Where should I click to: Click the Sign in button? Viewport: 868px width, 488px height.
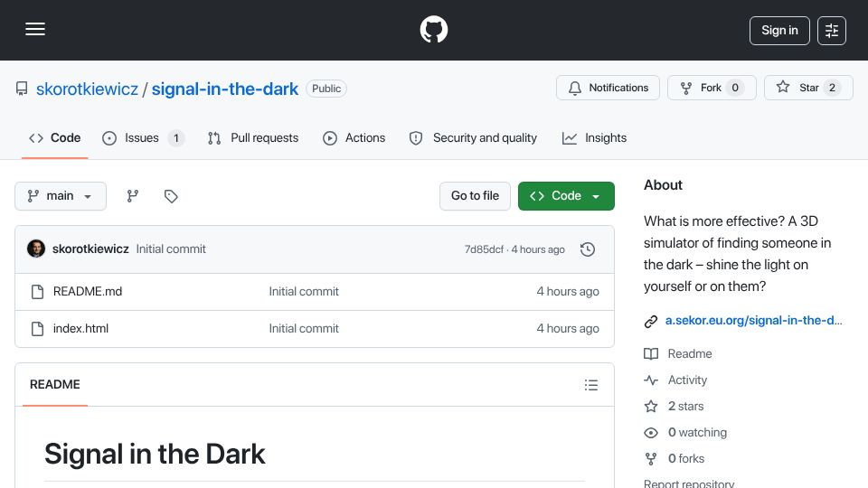779,31
